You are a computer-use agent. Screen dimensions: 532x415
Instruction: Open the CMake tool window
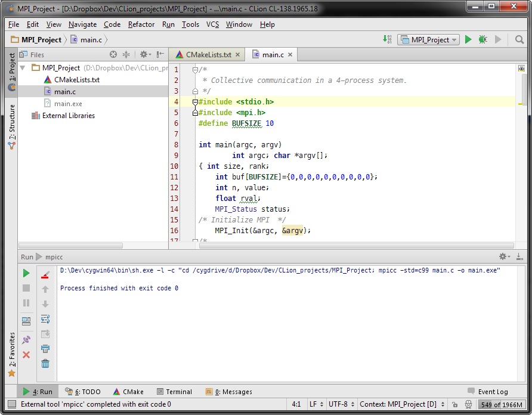[128, 392]
